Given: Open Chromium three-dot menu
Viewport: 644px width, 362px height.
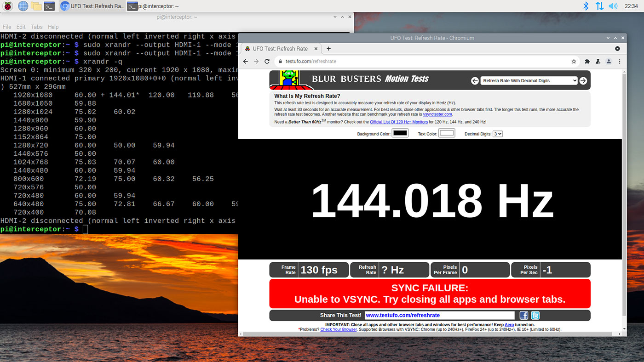Looking at the screenshot, I should click(x=620, y=61).
